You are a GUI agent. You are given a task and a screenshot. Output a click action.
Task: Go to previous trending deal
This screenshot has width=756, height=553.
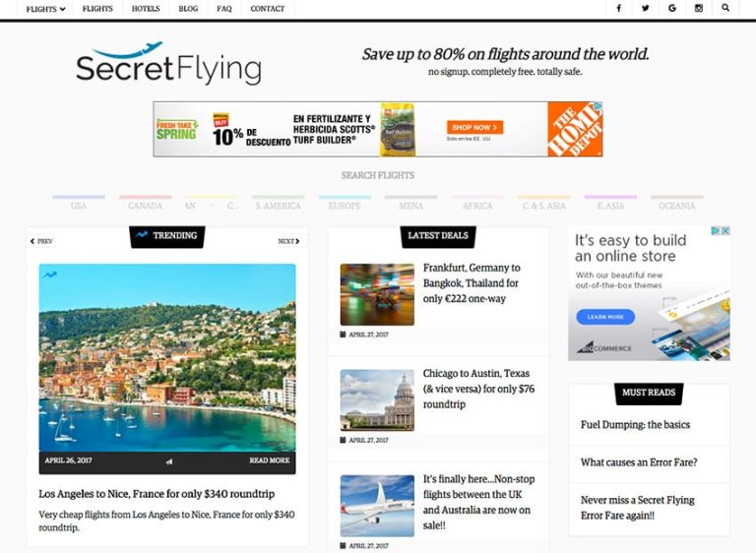click(41, 241)
